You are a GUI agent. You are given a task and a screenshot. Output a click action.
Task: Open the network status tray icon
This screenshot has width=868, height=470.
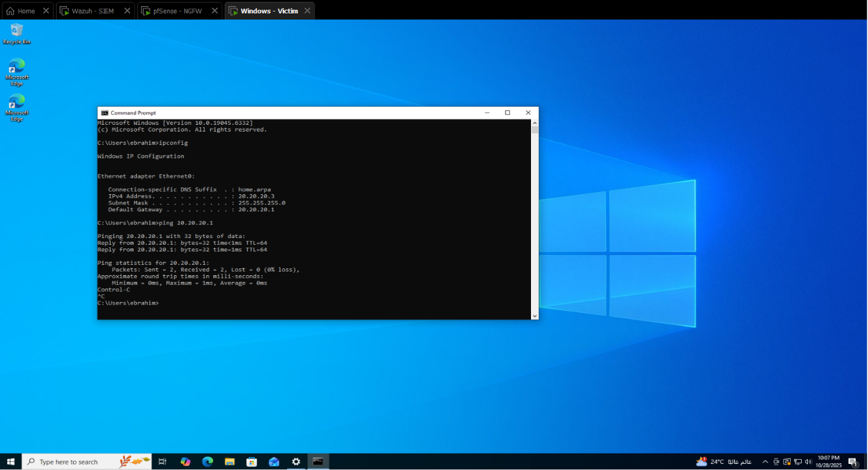pos(798,461)
